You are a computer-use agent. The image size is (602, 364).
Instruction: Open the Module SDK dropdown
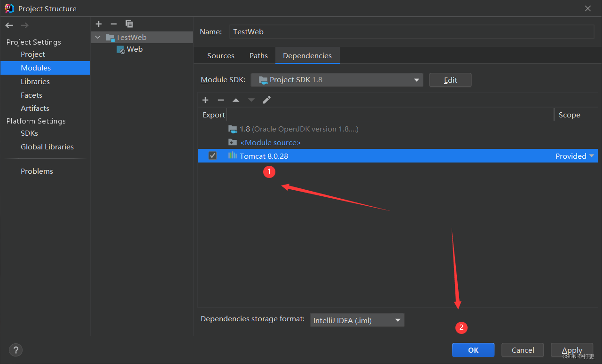337,80
